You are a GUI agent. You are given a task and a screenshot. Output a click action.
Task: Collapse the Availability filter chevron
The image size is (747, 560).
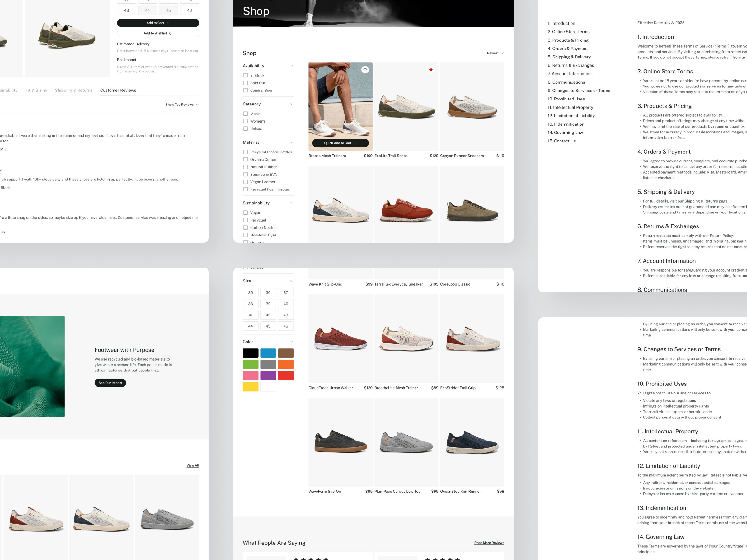(x=292, y=66)
